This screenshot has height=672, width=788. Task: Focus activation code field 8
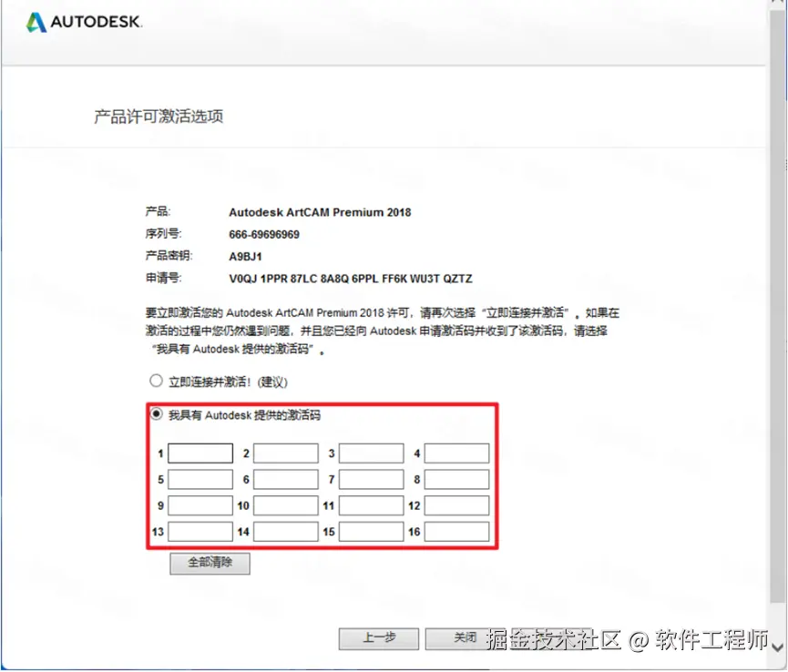click(x=456, y=479)
